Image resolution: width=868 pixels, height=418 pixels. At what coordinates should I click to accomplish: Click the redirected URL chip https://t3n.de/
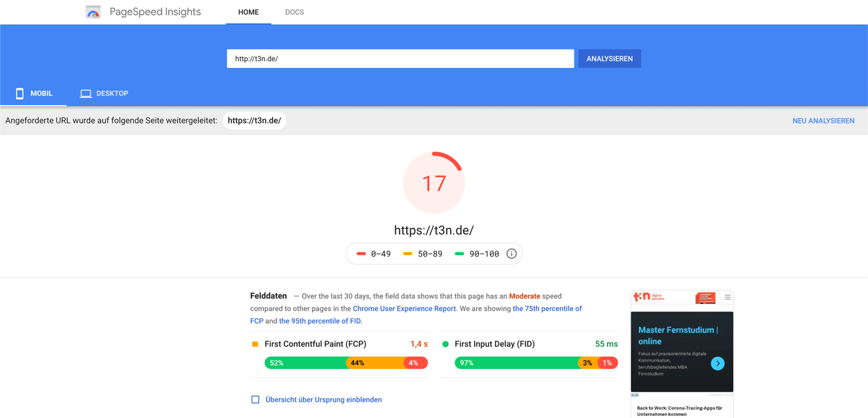point(254,121)
